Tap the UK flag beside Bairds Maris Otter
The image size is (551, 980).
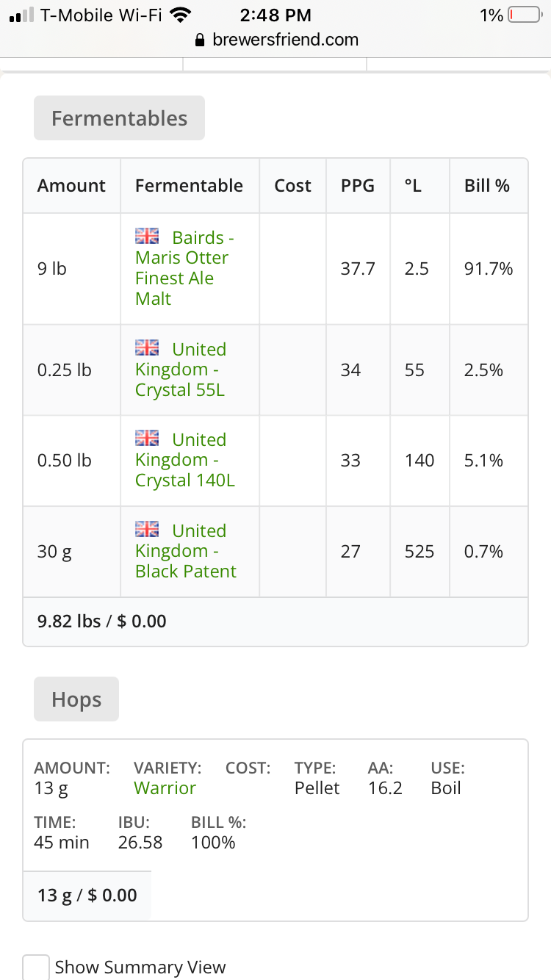(147, 236)
